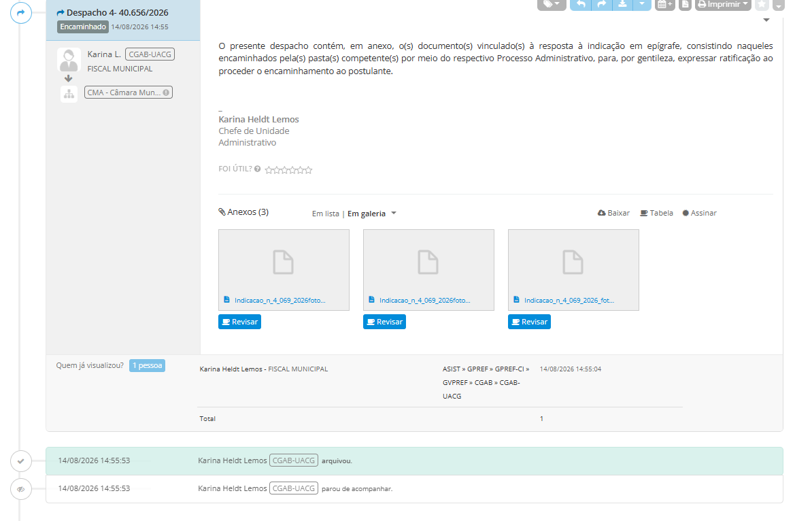Viewport: 812px width, 521px height.
Task: Rate with the first star
Action: click(x=269, y=170)
